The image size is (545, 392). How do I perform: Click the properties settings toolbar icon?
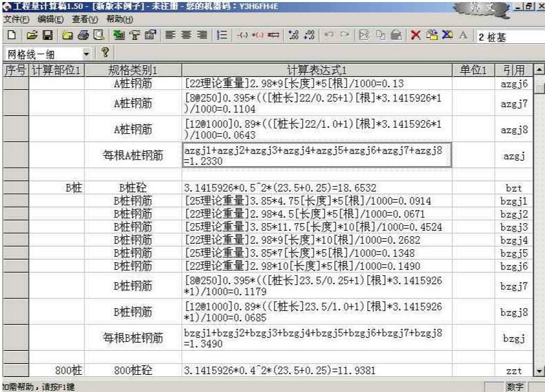150,35
